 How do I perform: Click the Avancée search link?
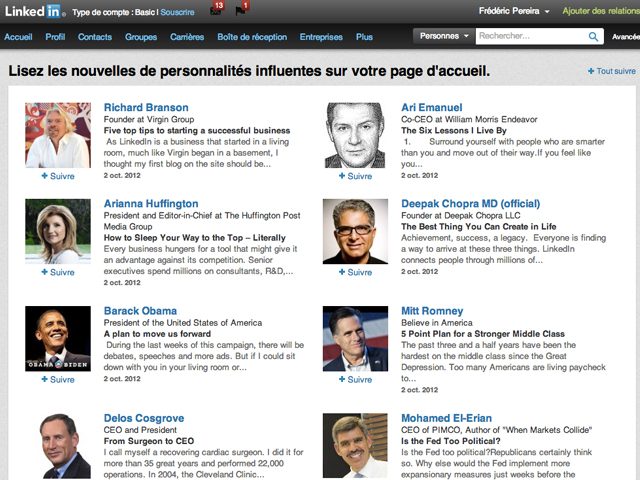point(626,37)
